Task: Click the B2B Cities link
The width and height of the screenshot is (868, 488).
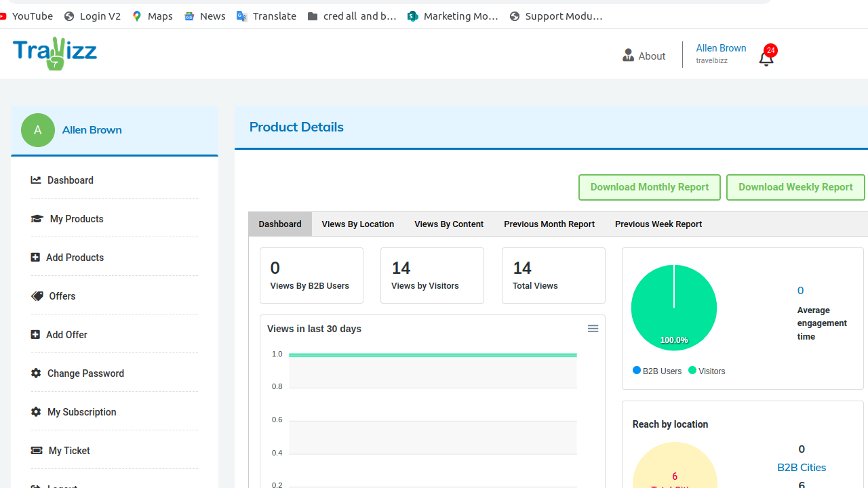Action: pyautogui.click(x=802, y=468)
